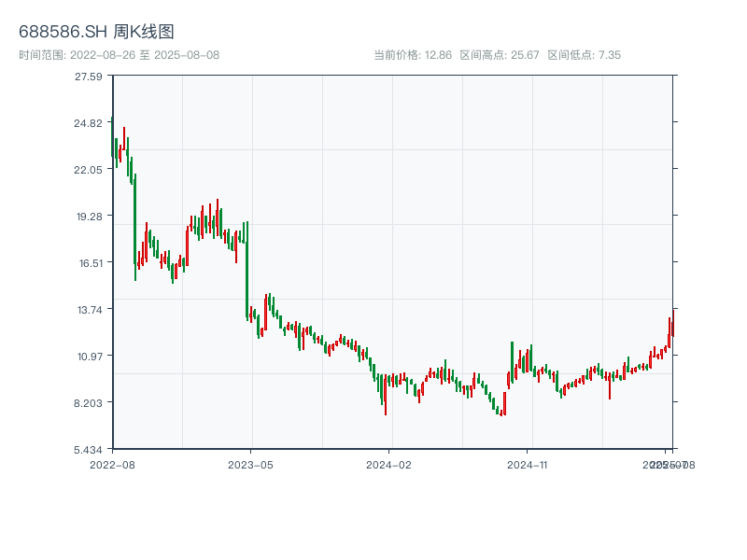Click the 2022-08 x-axis date label
The image size is (747, 560).
tap(112, 464)
